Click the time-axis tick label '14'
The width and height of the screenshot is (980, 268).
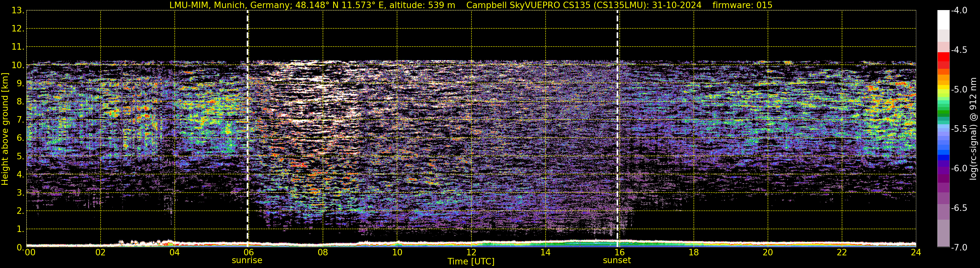[x=545, y=252]
